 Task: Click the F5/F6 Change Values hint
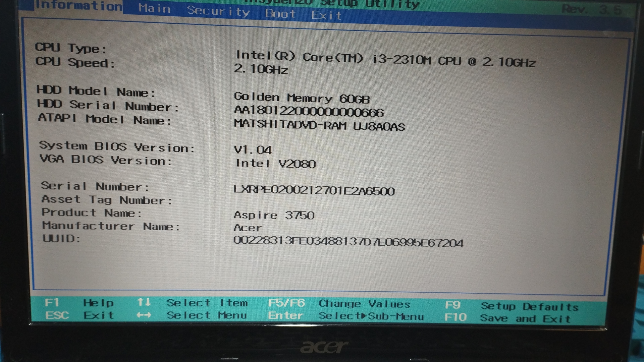[x=339, y=304]
